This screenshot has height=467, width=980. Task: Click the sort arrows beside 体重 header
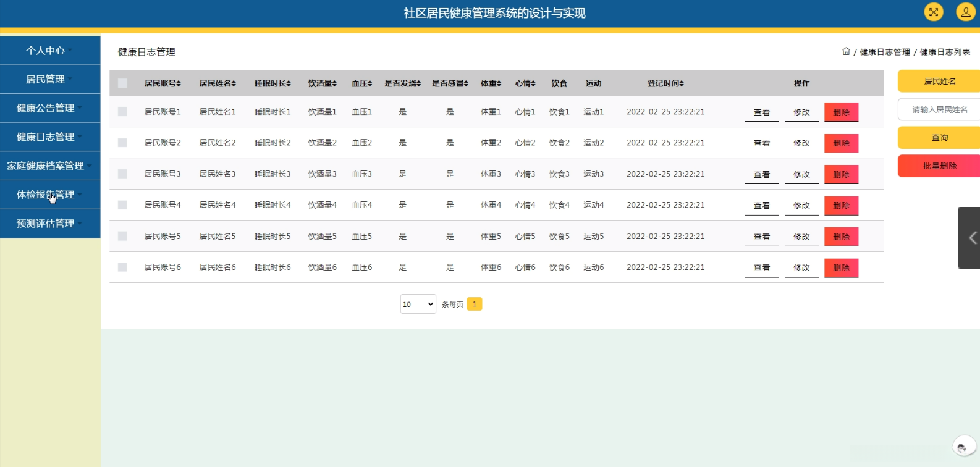(499, 83)
